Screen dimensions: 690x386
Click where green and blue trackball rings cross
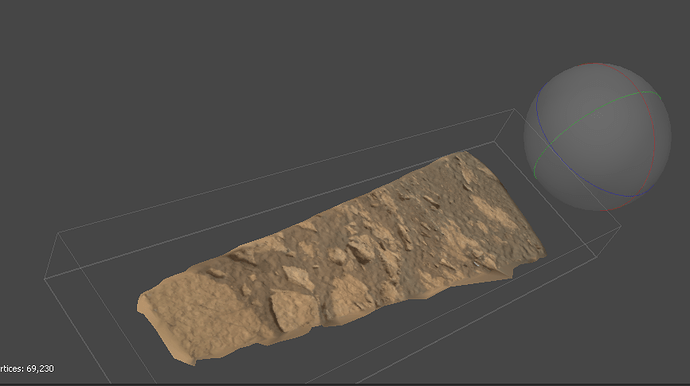click(551, 143)
